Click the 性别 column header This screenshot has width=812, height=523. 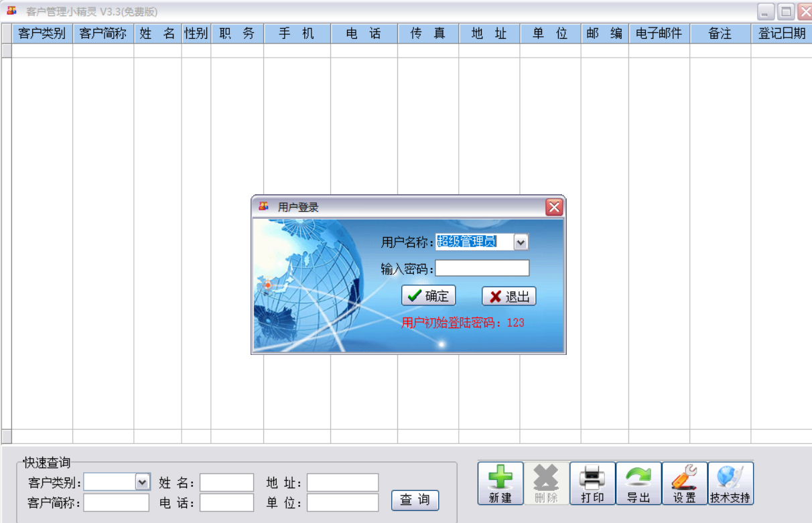(x=196, y=33)
